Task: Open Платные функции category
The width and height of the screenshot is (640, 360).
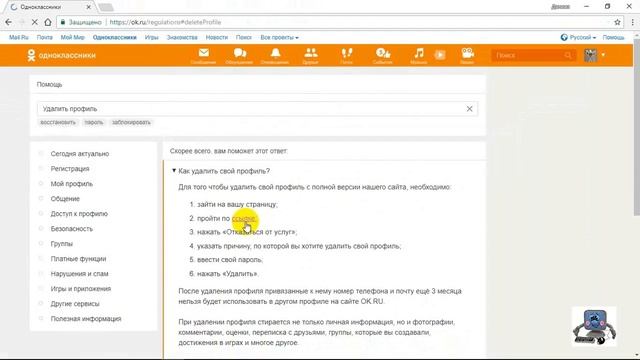Action: (x=78, y=259)
